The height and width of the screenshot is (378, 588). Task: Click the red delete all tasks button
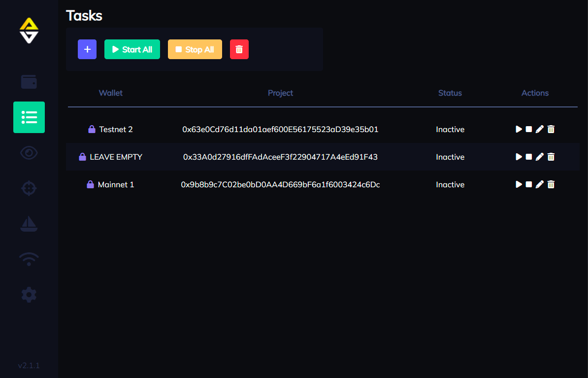(x=239, y=49)
